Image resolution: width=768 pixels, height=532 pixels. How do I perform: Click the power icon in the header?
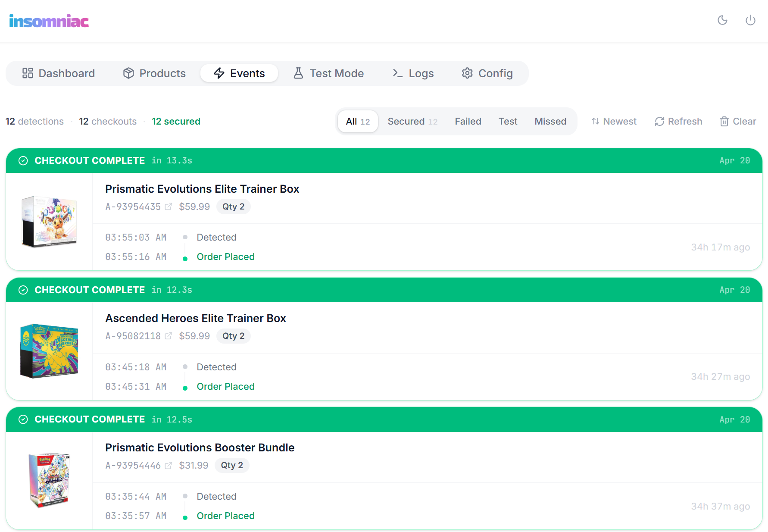[750, 20]
